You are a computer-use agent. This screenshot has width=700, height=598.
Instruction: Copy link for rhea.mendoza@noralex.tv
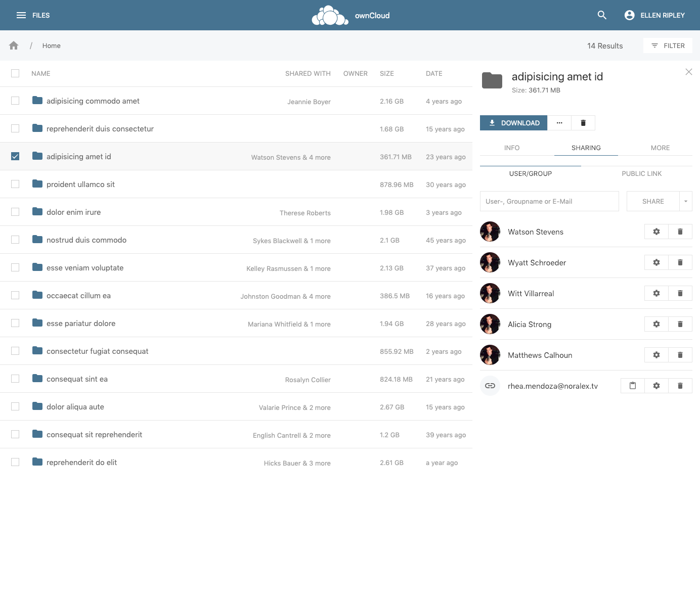point(633,386)
